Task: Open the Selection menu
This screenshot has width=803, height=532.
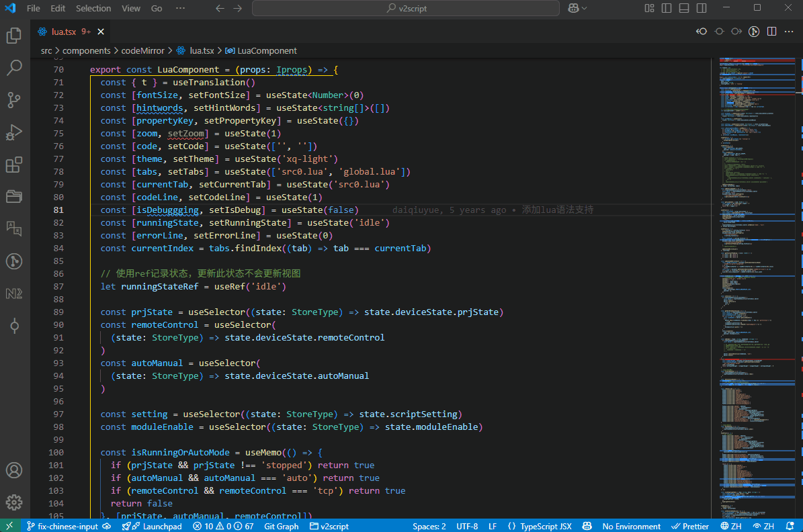Action: coord(93,8)
